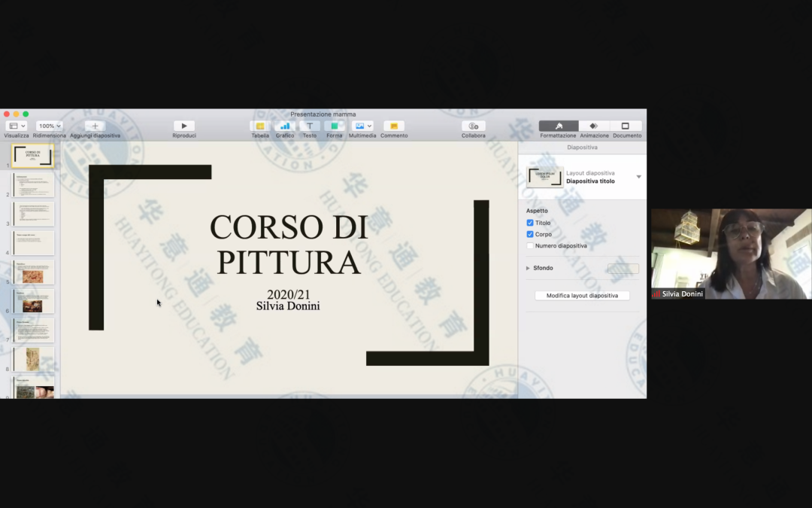Click the Diapositiva titolo layout thumbnail
The height and width of the screenshot is (508, 812).
tap(545, 177)
